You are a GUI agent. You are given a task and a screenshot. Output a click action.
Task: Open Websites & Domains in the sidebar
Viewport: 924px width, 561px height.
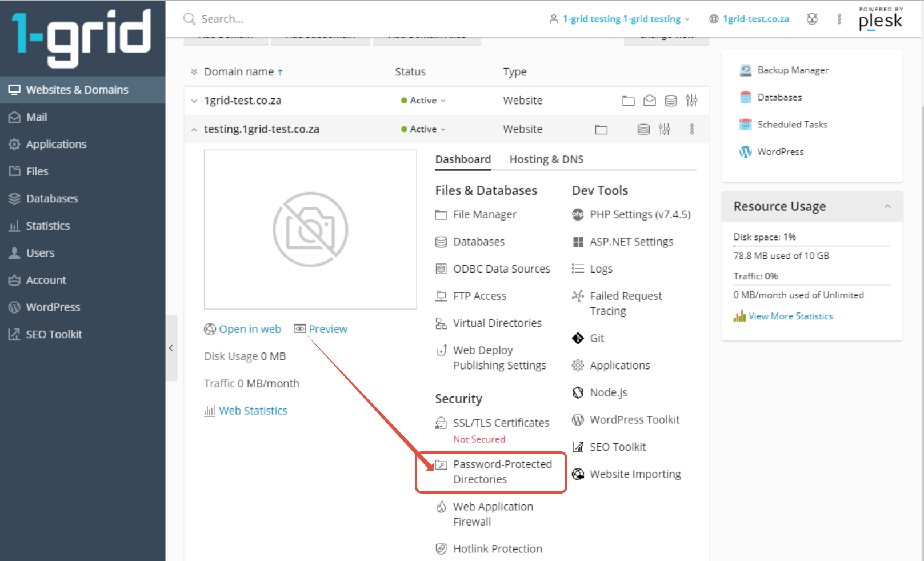[x=83, y=90]
